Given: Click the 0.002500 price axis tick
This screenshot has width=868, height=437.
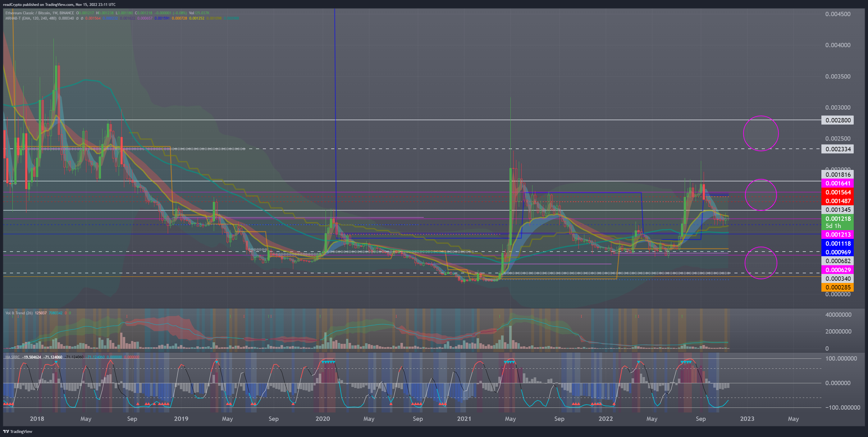Looking at the screenshot, I should click(x=838, y=139).
